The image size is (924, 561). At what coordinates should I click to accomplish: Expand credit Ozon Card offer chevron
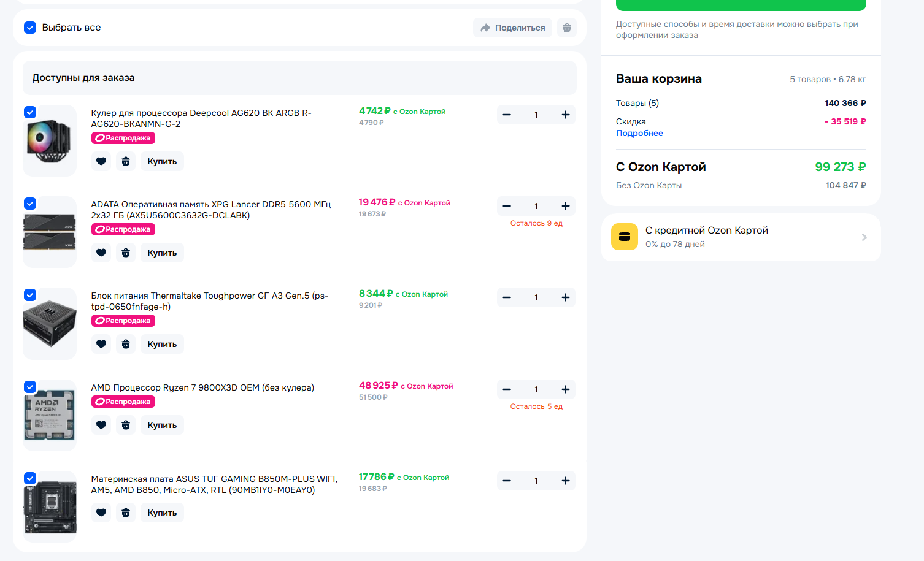pos(864,237)
